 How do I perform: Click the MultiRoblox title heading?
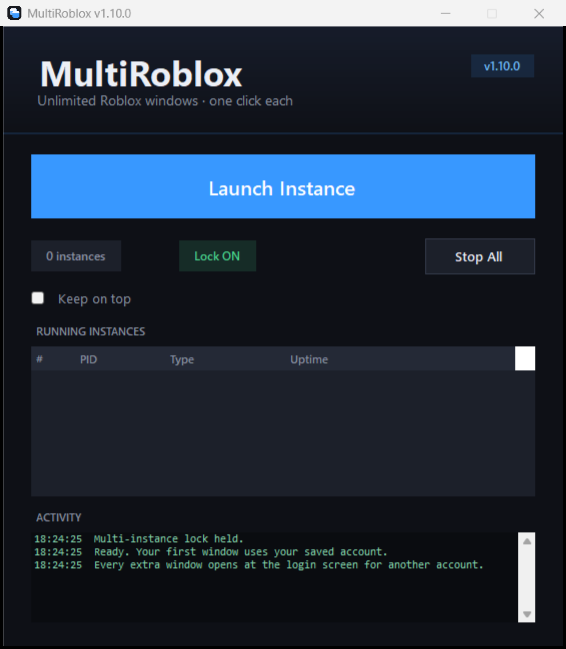[x=141, y=75]
